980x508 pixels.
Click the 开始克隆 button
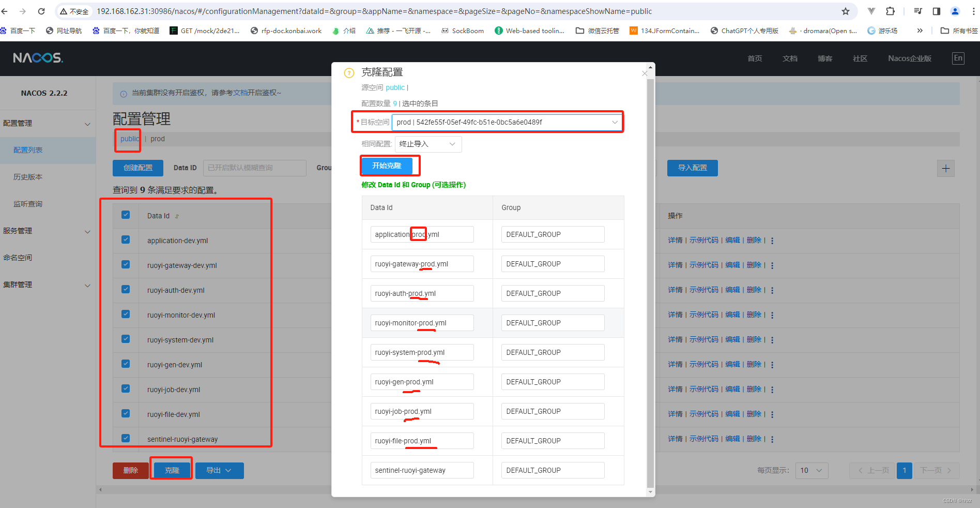coord(387,166)
